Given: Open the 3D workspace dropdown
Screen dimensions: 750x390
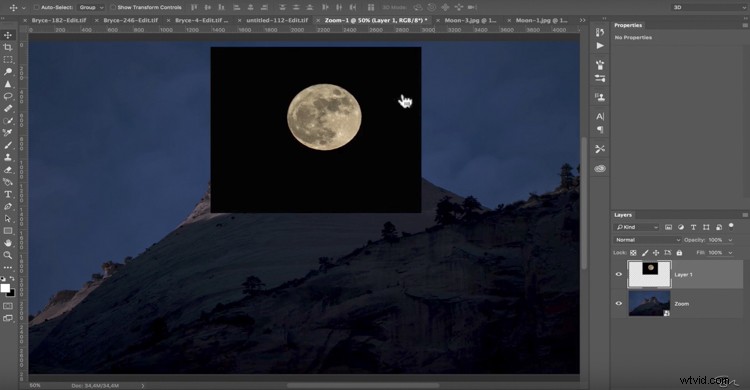Looking at the screenshot, I should (x=709, y=7).
